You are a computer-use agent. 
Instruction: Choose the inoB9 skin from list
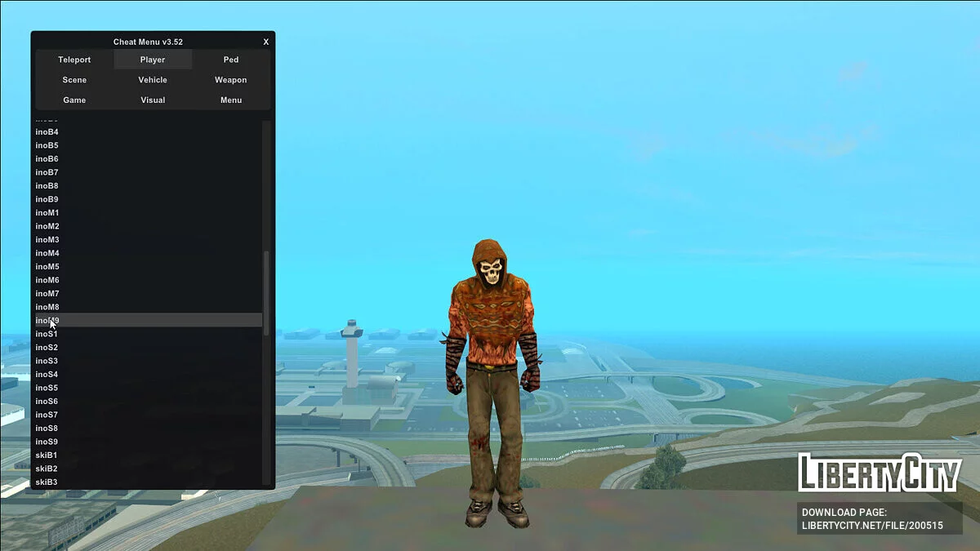click(47, 199)
